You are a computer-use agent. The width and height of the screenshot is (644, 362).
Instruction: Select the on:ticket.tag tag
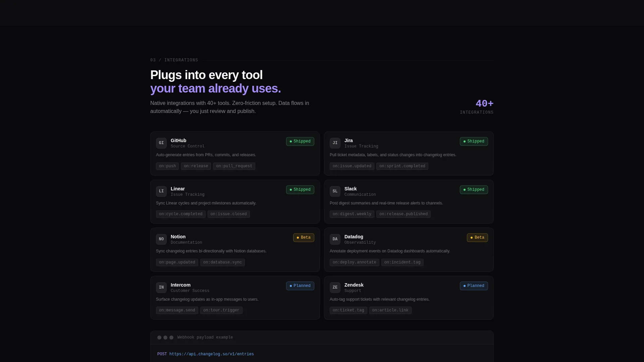348,310
